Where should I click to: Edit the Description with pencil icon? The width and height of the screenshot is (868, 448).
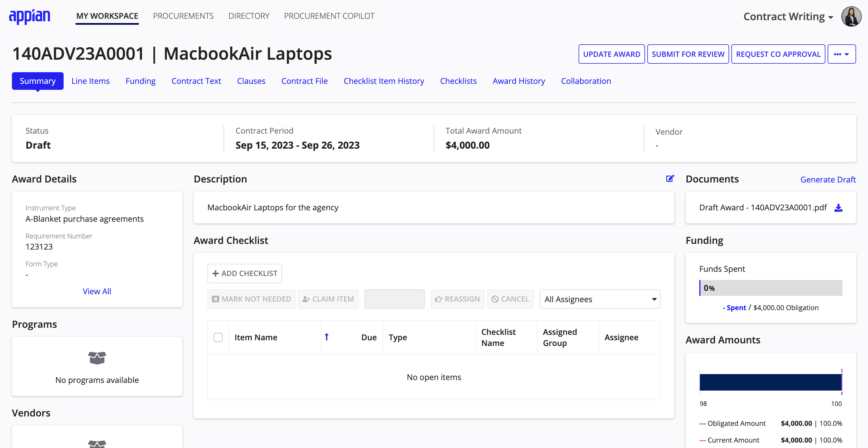point(670,179)
